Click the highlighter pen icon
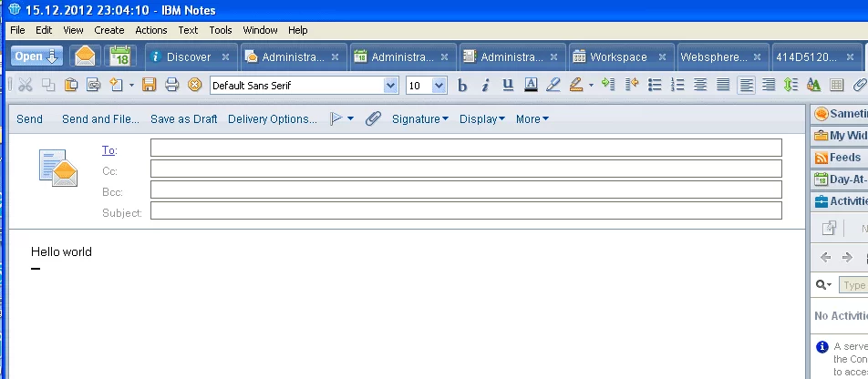The image size is (868, 379). [x=575, y=85]
